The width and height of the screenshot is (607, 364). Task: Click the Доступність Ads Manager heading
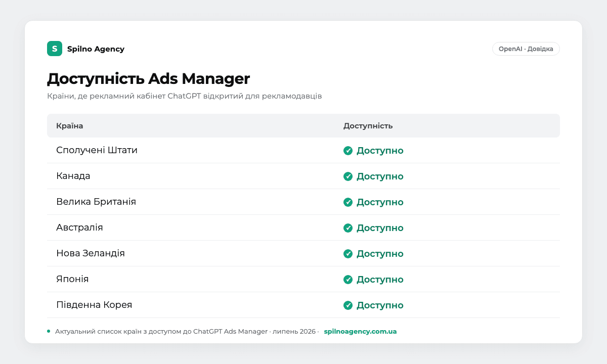pyautogui.click(x=148, y=79)
